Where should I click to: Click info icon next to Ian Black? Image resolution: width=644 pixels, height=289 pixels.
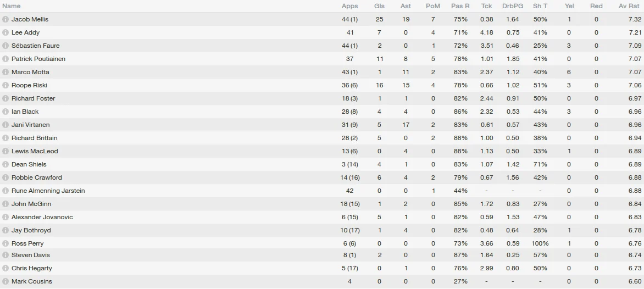pos(5,112)
